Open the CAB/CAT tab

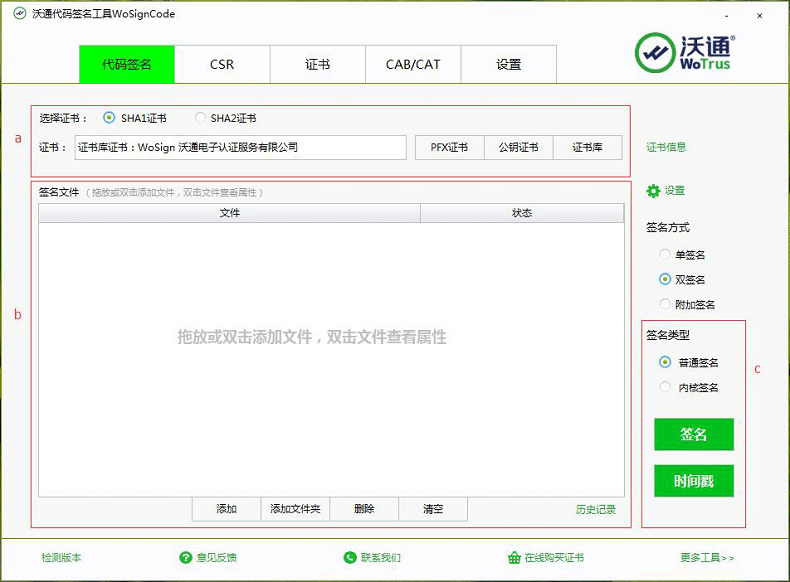[413, 64]
